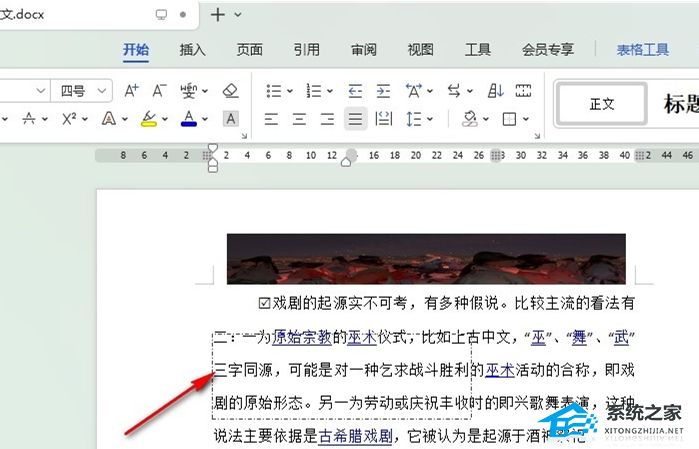
Task: Expand the shading dropdown arrow
Action: tap(486, 119)
